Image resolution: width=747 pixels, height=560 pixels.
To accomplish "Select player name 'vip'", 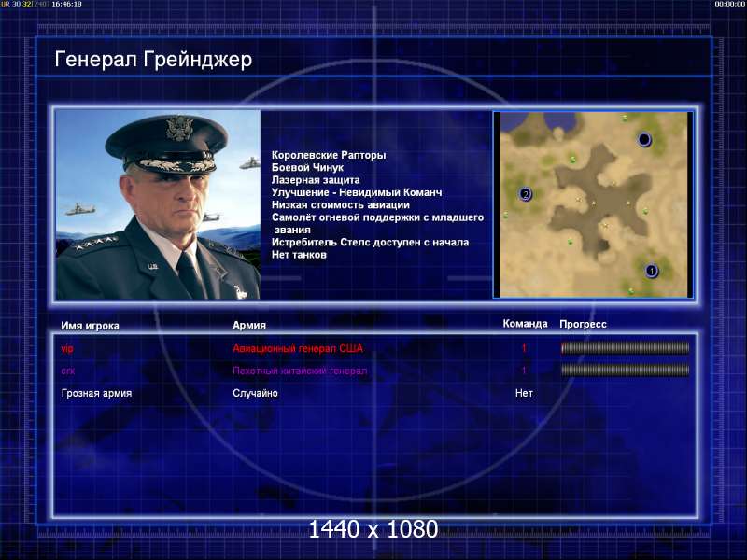I will pos(67,348).
